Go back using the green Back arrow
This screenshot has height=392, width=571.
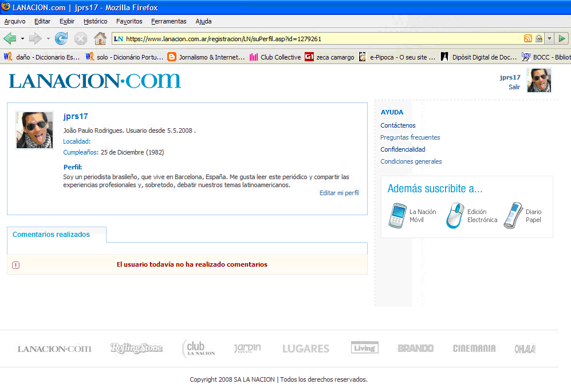10,38
